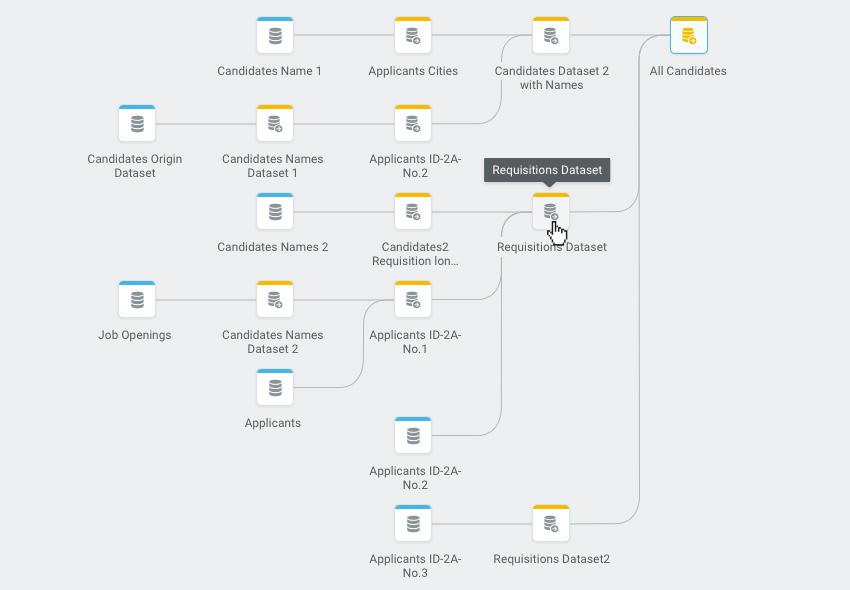
Task: Select the Job Openings dataset icon
Action: 137,300
